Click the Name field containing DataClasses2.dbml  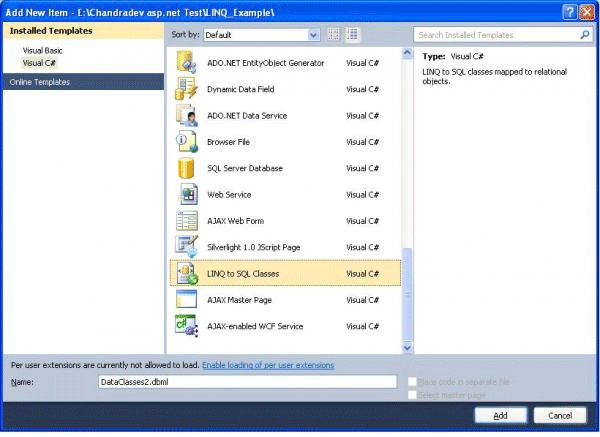[247, 382]
